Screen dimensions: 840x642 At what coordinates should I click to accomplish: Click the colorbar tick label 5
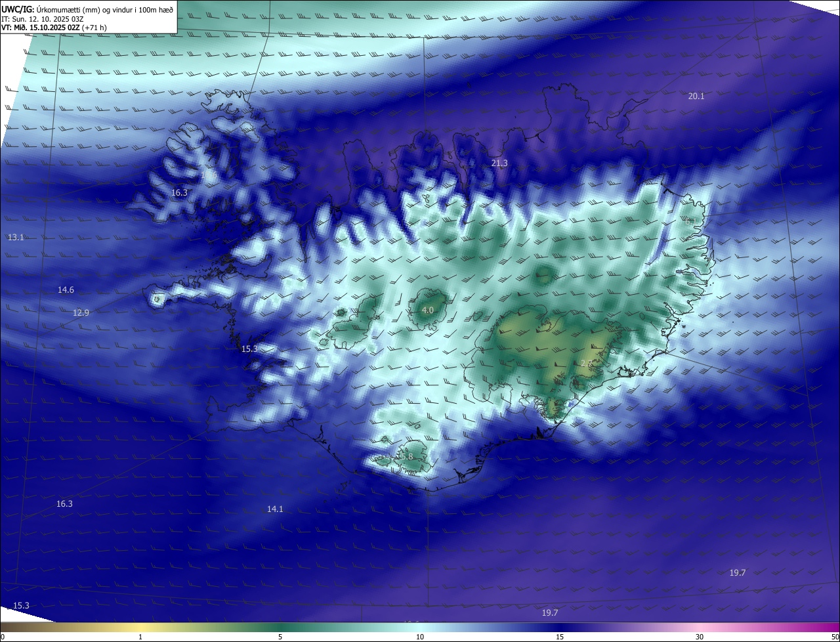pyautogui.click(x=280, y=637)
